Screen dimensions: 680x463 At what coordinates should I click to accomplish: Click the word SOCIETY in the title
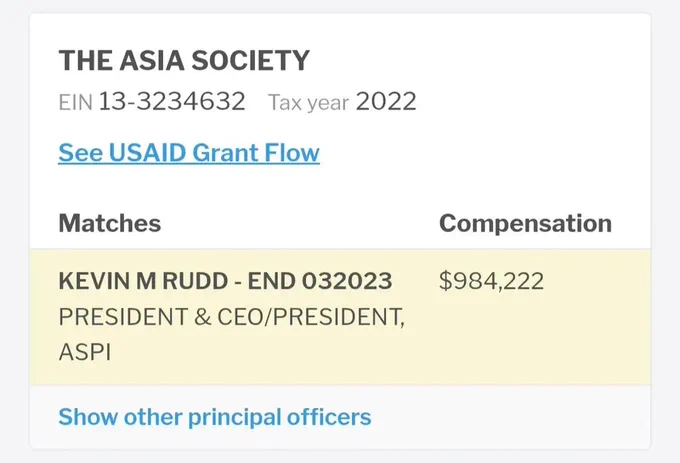click(251, 60)
